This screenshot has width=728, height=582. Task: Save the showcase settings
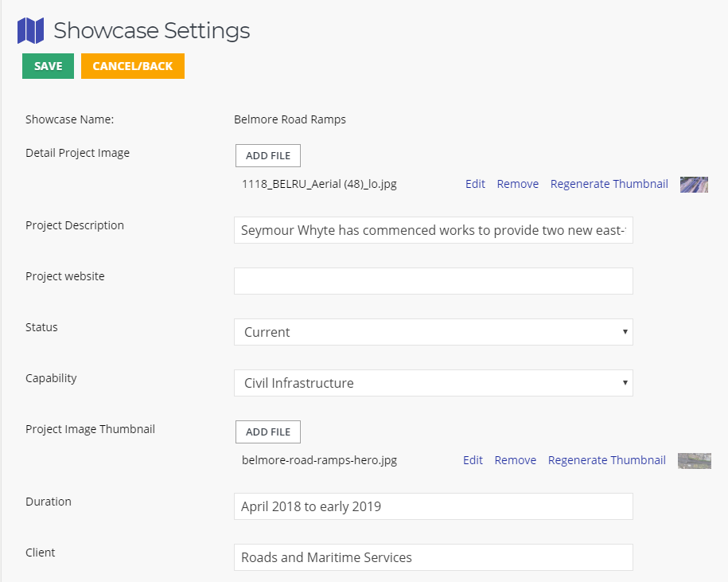click(49, 66)
